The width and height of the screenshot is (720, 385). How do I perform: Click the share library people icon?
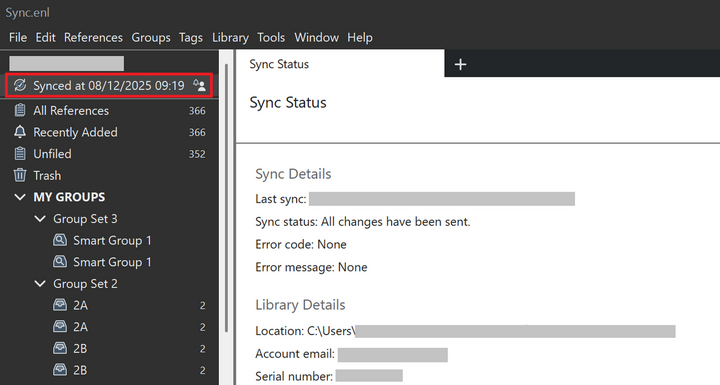point(199,85)
